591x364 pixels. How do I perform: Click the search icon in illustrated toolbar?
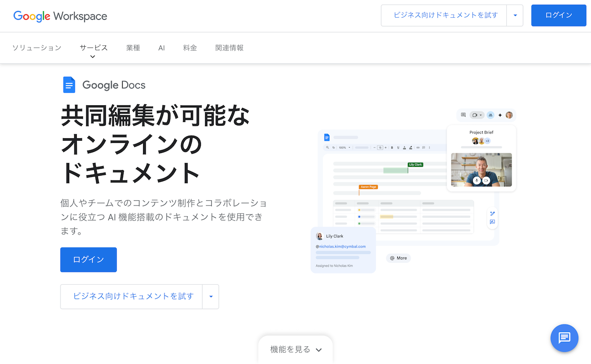328,148
